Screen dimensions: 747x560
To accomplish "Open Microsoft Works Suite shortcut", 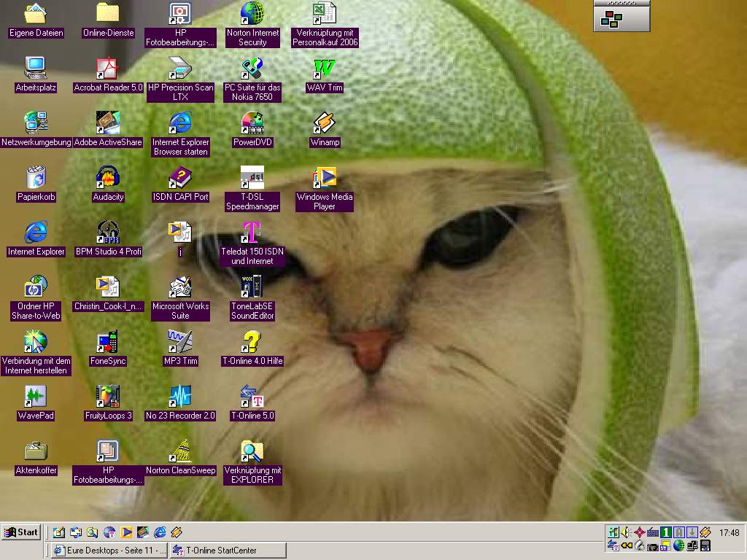I will 180,287.
